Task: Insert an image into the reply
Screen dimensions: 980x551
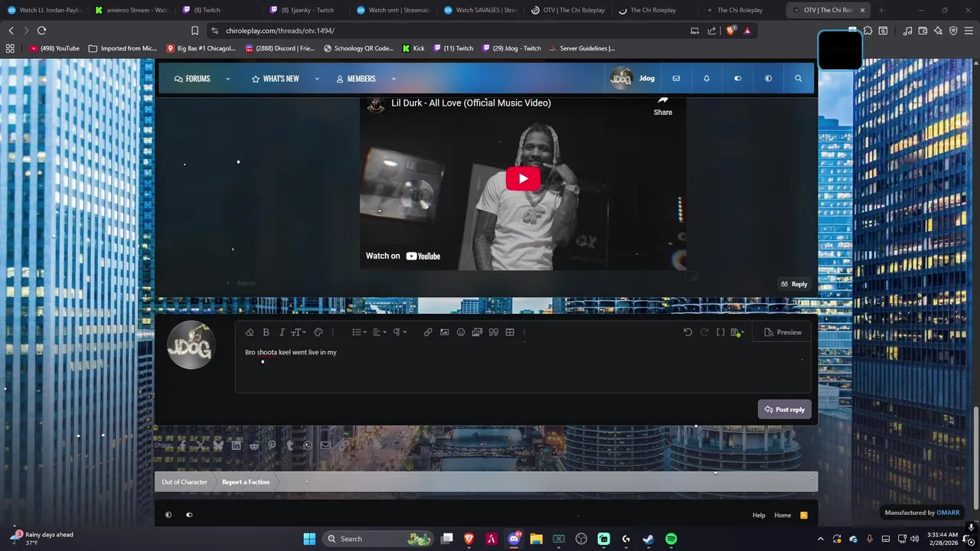Action: click(x=444, y=332)
